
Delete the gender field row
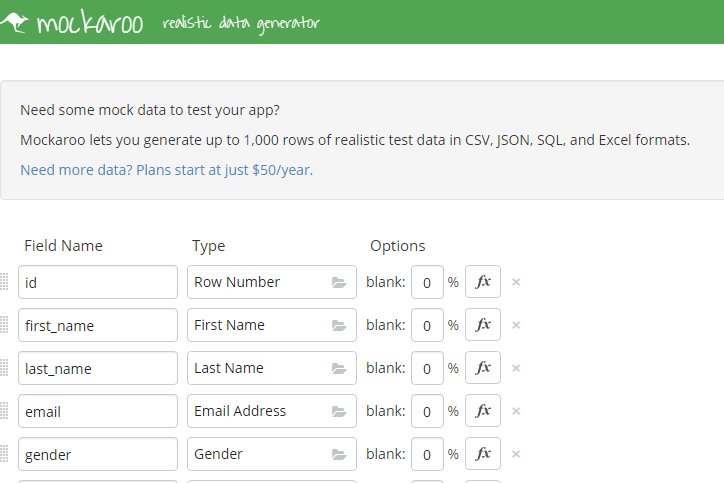pyautogui.click(x=516, y=454)
